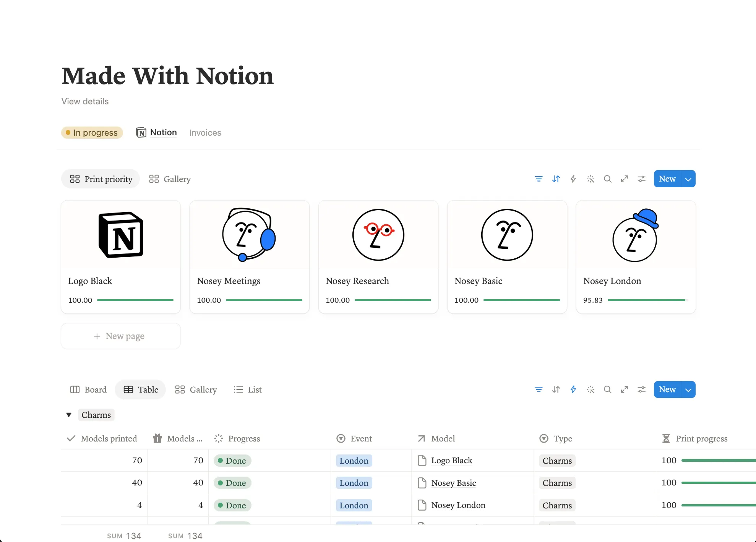Image resolution: width=756 pixels, height=542 pixels.
Task: Open Done status in Logo Black row
Action: tap(232, 461)
